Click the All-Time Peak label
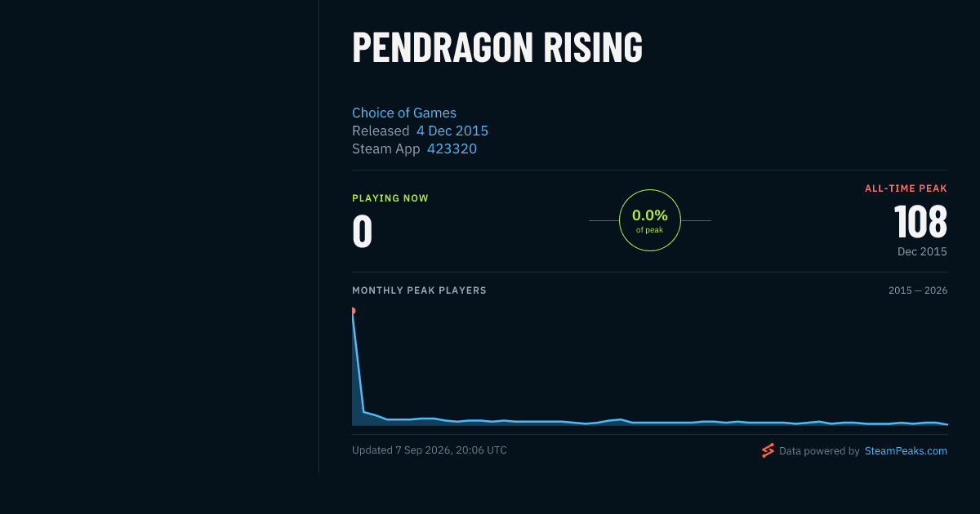Viewport: 980px width, 514px height. (x=906, y=188)
